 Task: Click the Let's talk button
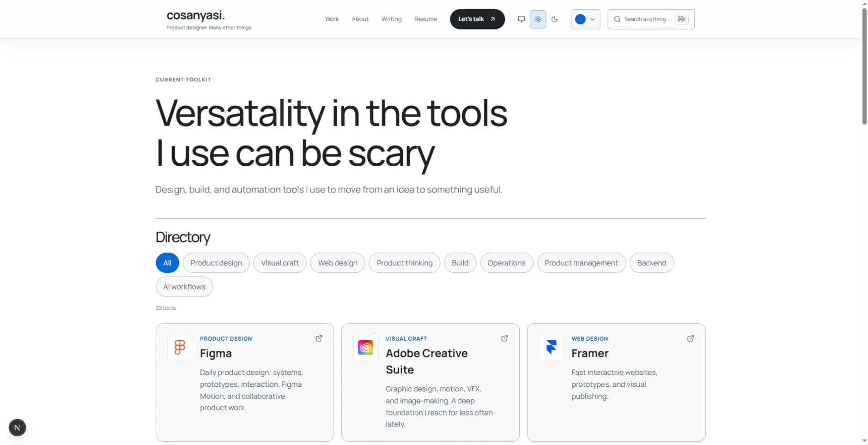coord(477,19)
